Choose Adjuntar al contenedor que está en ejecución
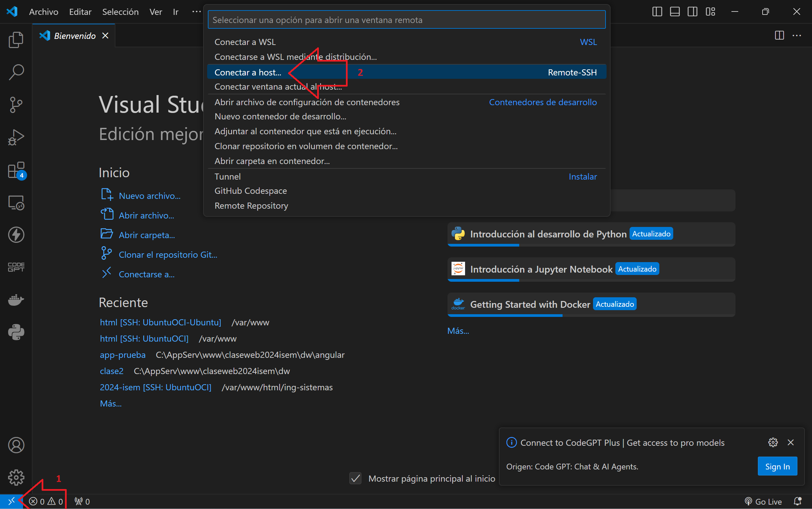Screen dimensions: 812x509 406,131
